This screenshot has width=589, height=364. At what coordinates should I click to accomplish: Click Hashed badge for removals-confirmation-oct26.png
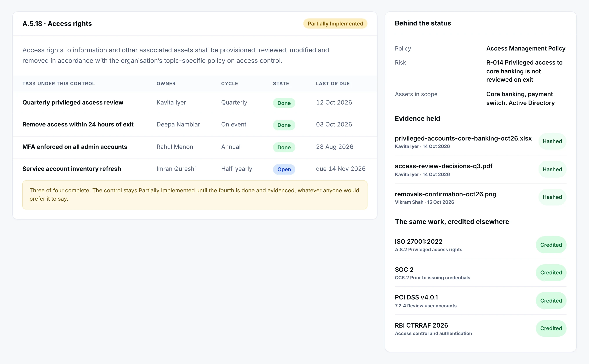tap(552, 197)
